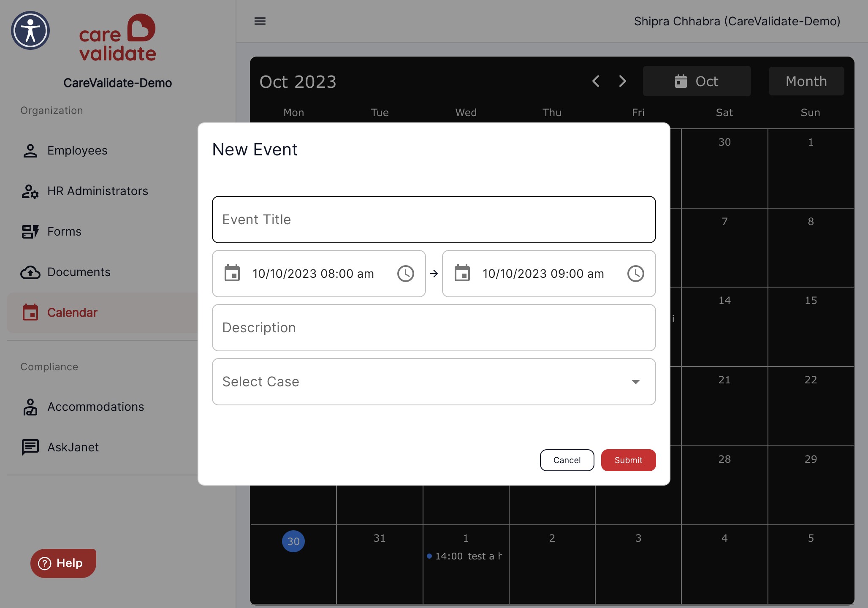Select Calendar in the sidebar
Image resolution: width=868 pixels, height=608 pixels.
tap(102, 312)
